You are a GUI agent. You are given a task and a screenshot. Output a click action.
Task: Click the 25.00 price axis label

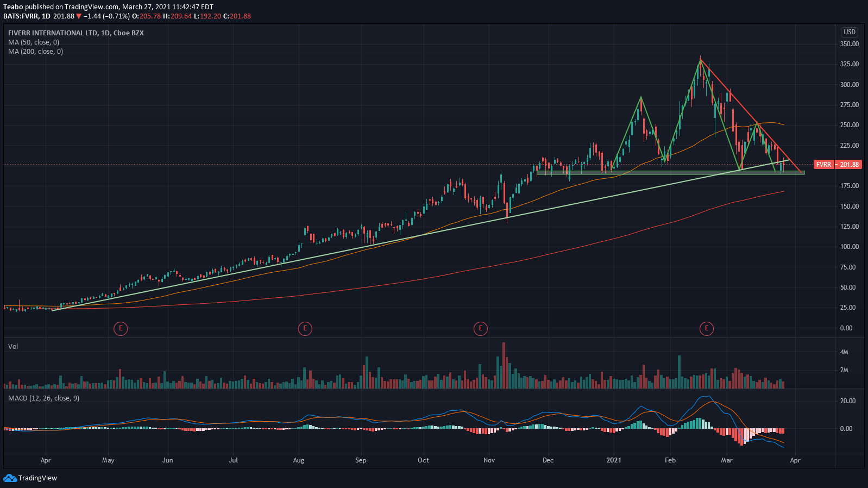(x=848, y=308)
